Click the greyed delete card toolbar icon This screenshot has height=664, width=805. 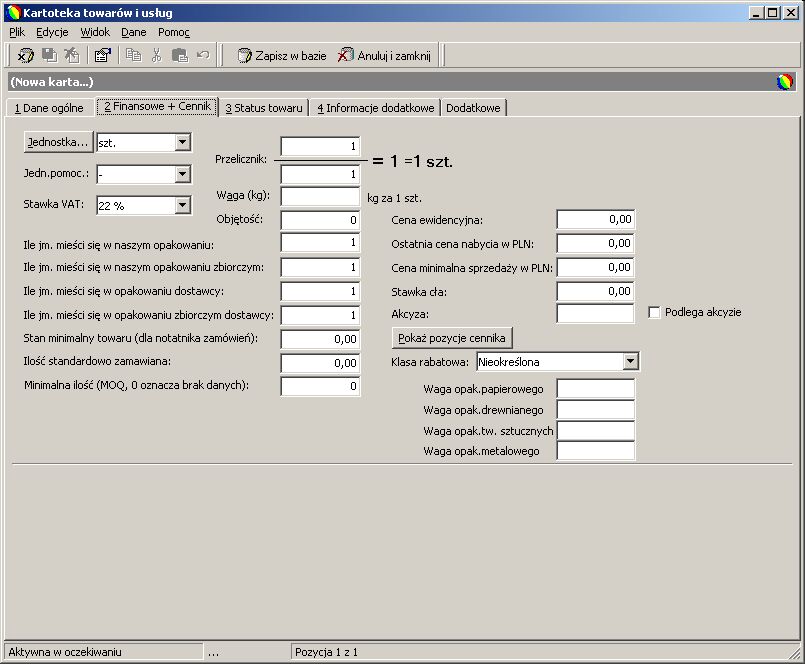[x=71, y=55]
